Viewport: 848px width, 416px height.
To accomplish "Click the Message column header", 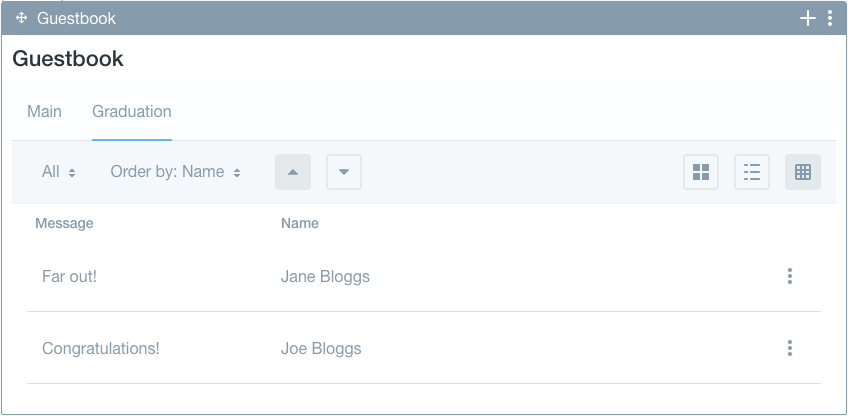I will (64, 223).
